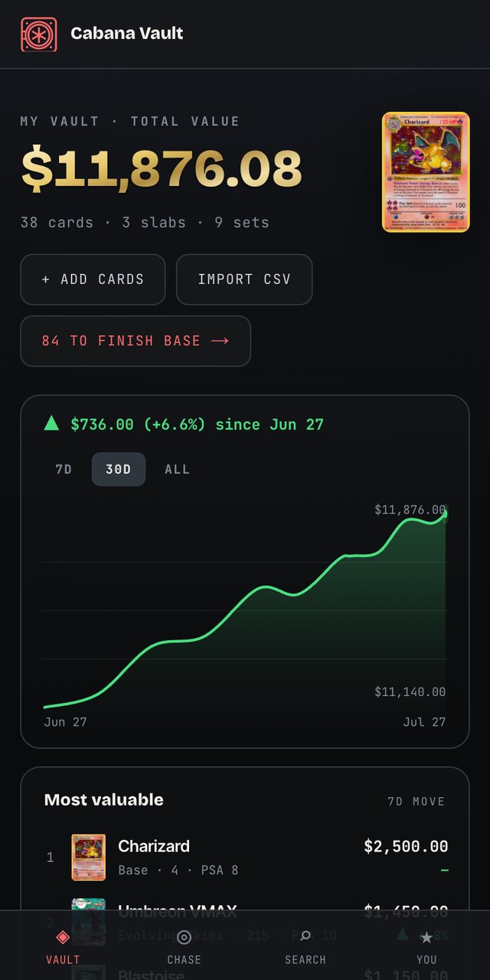The width and height of the screenshot is (490, 980).
Task: Tap the 7D MOVE column header
Action: coord(416,802)
